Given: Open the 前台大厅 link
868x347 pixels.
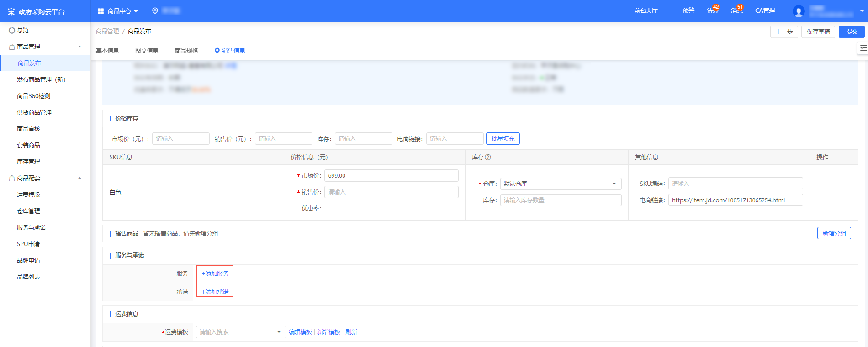Looking at the screenshot, I should coord(646,11).
